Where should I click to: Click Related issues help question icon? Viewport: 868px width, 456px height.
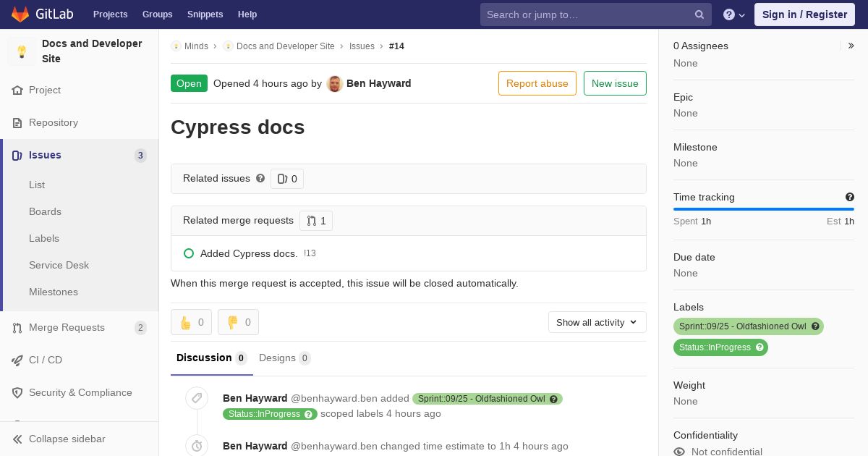260,178
